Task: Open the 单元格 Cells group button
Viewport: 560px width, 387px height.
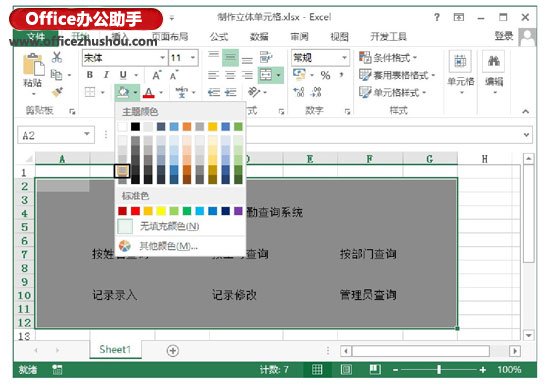Action: click(460, 73)
